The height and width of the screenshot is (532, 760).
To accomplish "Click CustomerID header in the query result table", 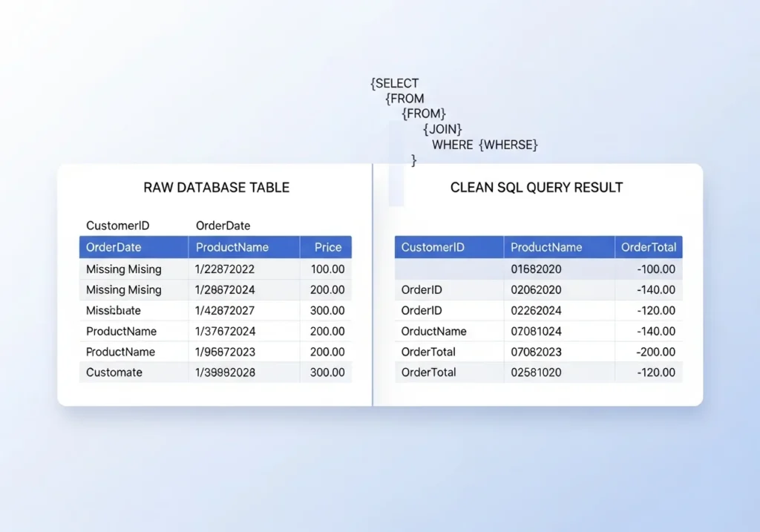I will point(433,247).
